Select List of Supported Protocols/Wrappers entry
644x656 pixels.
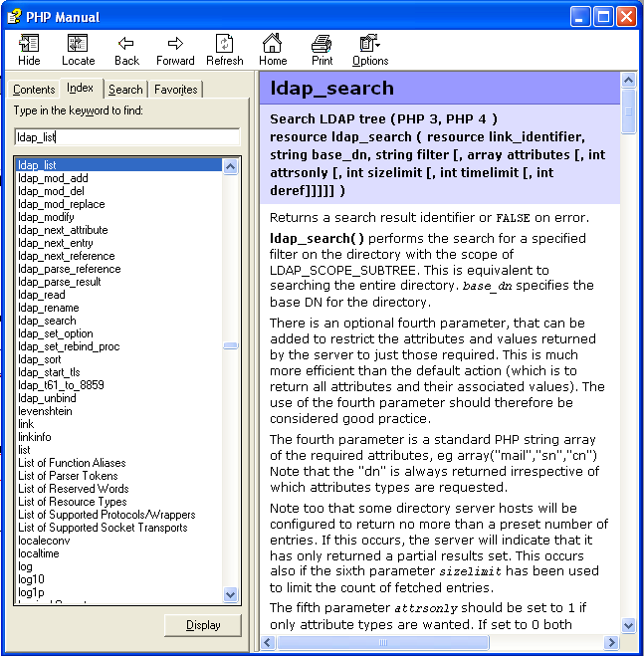click(107, 515)
